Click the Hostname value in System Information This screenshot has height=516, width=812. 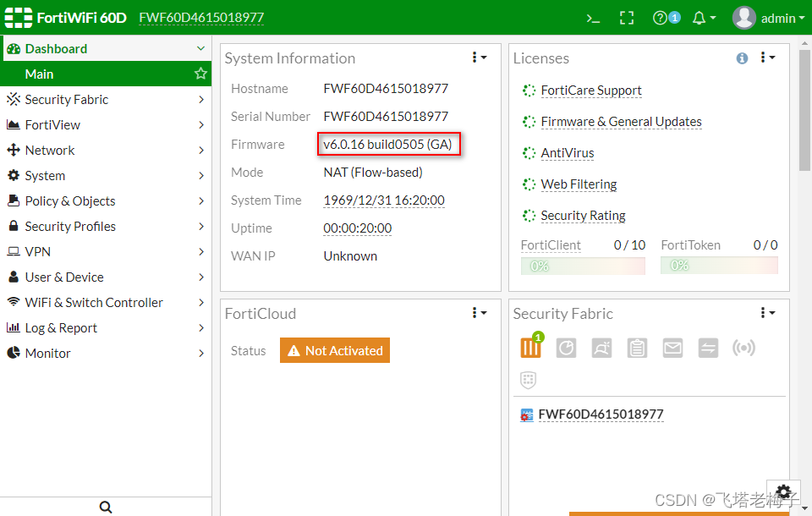pos(386,89)
